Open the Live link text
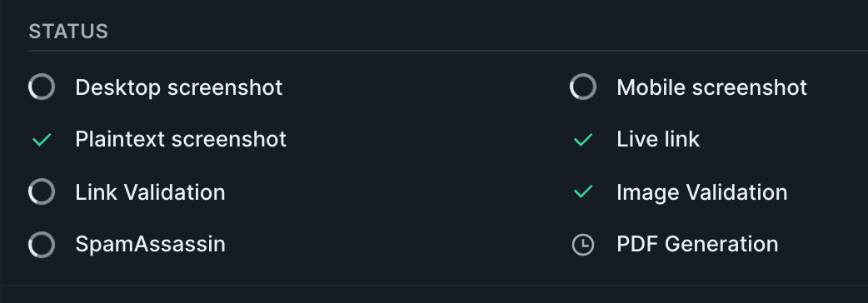868x303 pixels. (x=658, y=139)
